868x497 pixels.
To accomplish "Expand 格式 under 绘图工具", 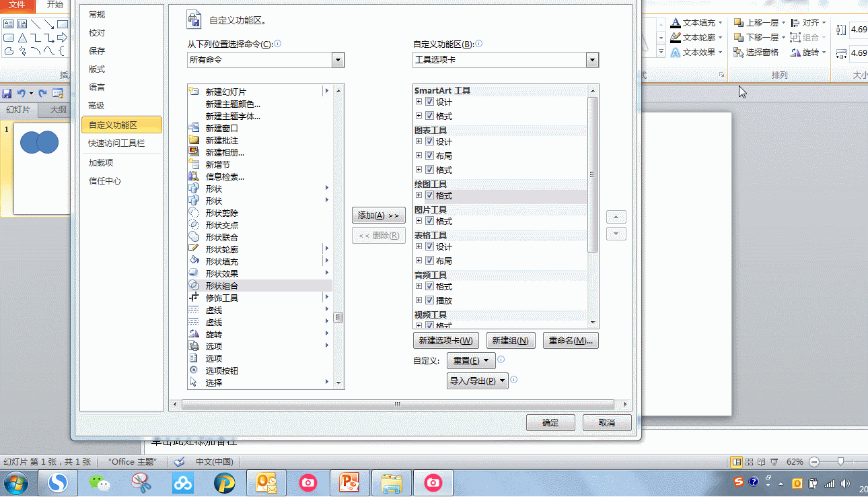I will (419, 195).
